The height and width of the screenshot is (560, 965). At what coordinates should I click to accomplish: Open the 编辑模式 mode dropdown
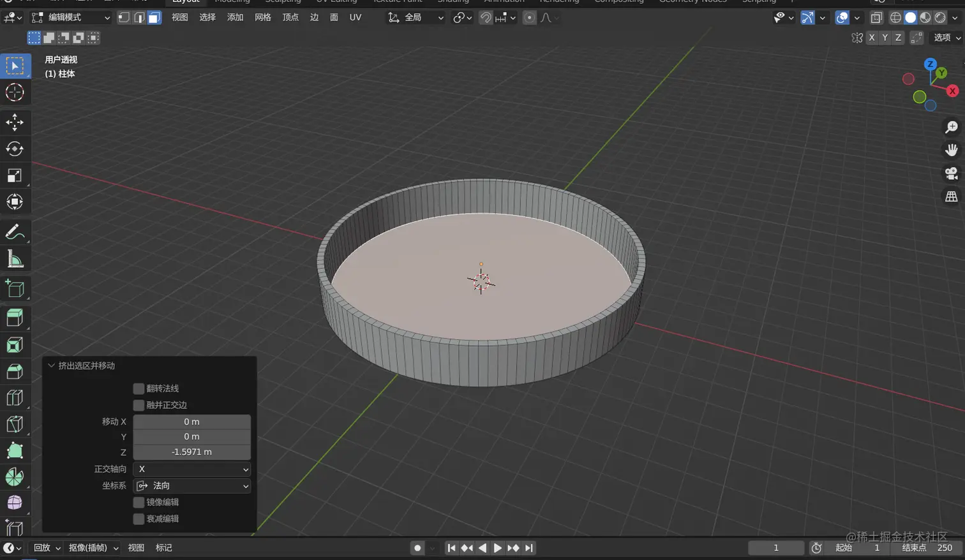coord(70,18)
